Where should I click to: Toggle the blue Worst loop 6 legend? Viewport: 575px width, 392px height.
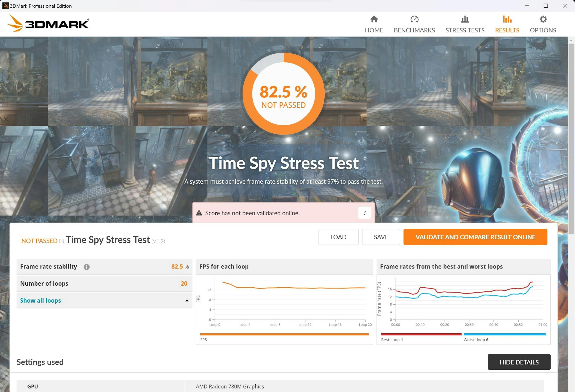pos(504,334)
